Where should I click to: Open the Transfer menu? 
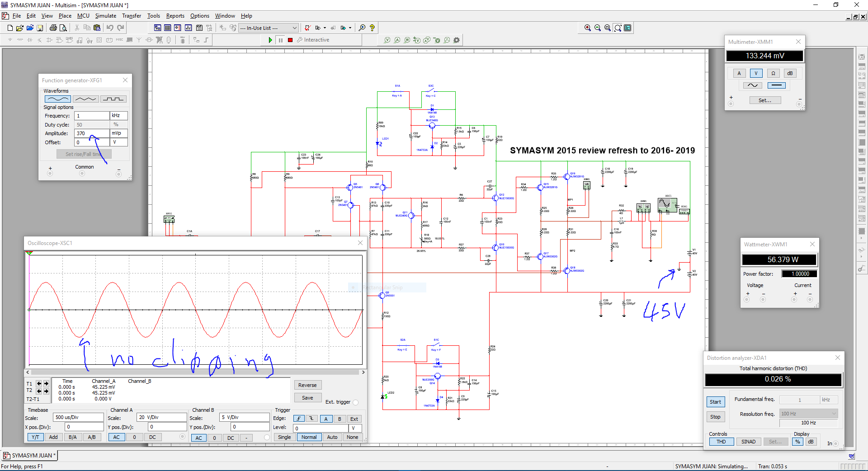click(x=132, y=16)
